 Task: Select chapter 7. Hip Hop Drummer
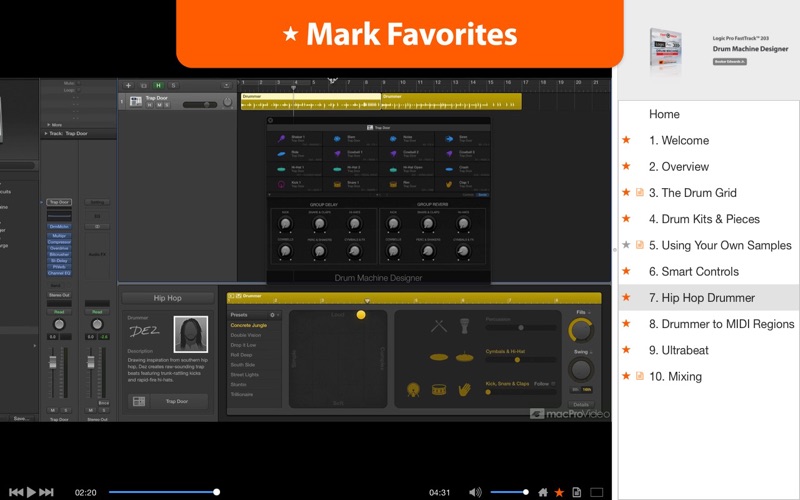point(702,297)
